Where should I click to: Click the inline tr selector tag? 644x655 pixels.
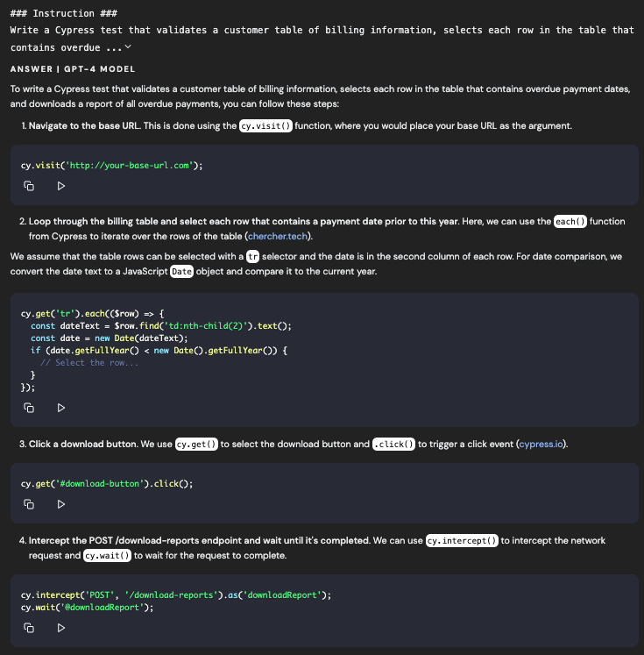pyautogui.click(x=252, y=257)
